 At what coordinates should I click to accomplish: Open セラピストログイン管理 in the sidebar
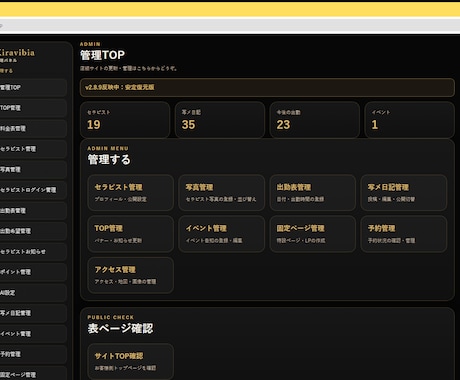tap(33, 190)
